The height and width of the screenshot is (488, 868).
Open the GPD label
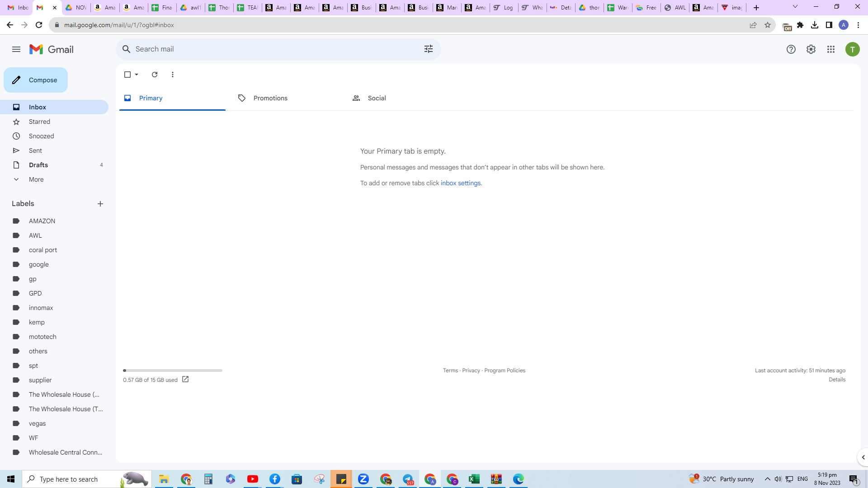tap(54, 293)
